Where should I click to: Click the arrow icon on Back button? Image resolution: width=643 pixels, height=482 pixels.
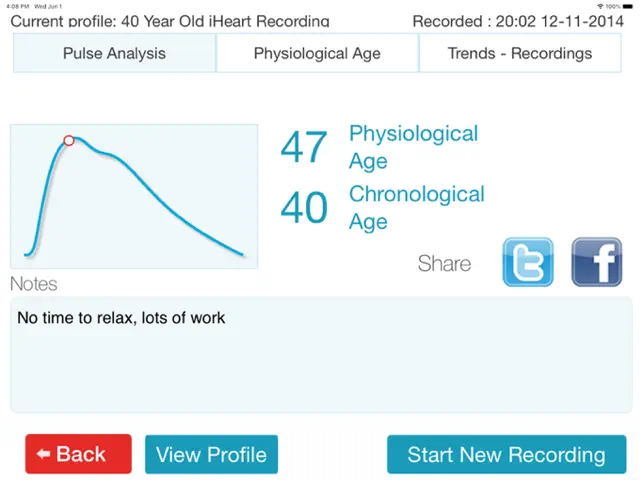click(43, 454)
